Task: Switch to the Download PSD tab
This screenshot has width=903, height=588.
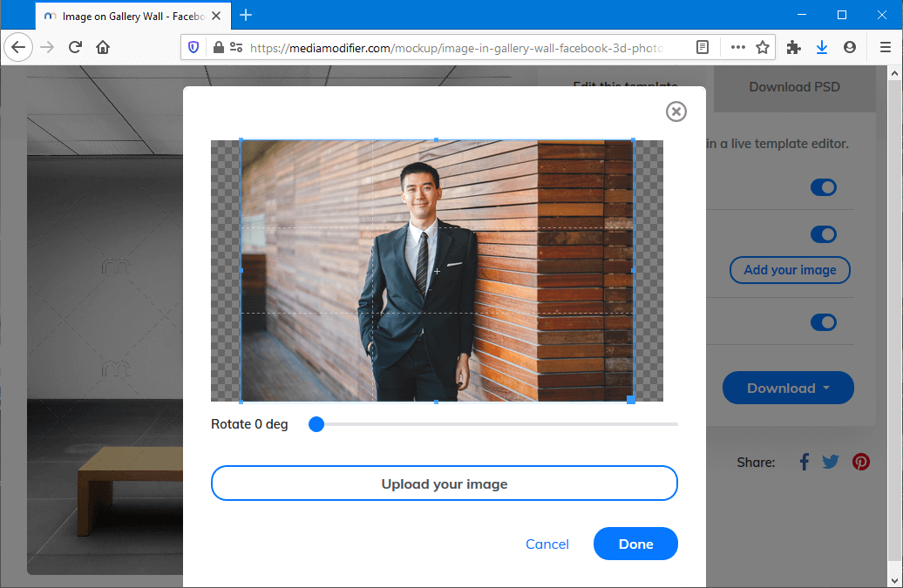Action: (794, 87)
